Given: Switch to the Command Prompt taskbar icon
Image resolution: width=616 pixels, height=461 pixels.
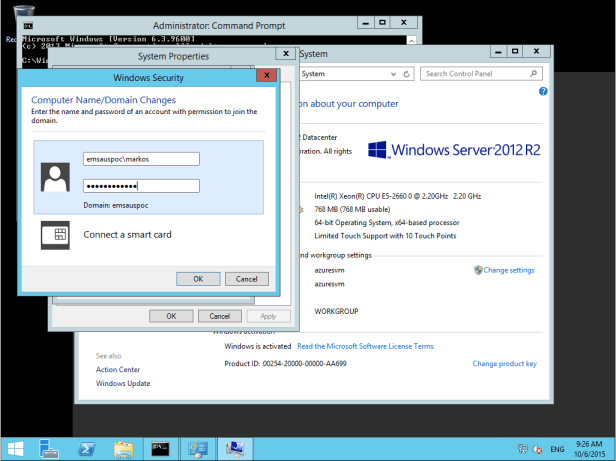Looking at the screenshot, I should click(160, 449).
